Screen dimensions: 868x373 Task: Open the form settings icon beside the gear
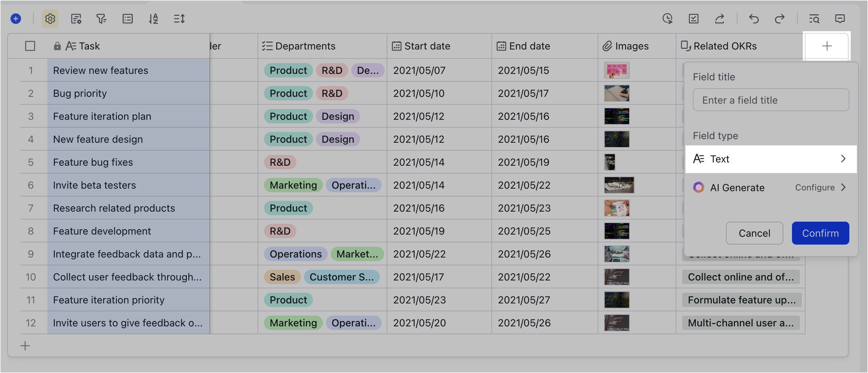(x=76, y=19)
